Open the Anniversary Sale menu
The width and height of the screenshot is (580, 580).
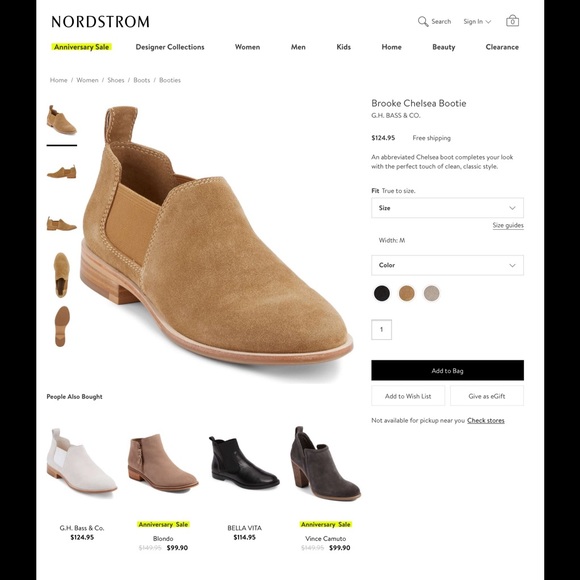pos(81,47)
